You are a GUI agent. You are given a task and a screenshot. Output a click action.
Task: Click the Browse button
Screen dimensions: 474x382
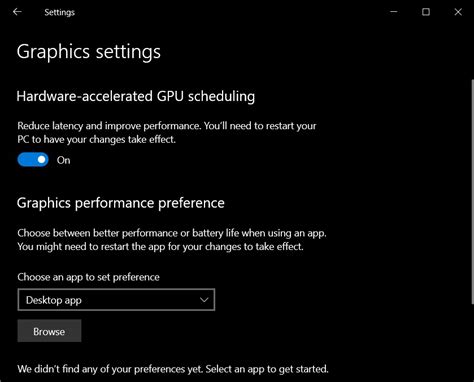49,331
